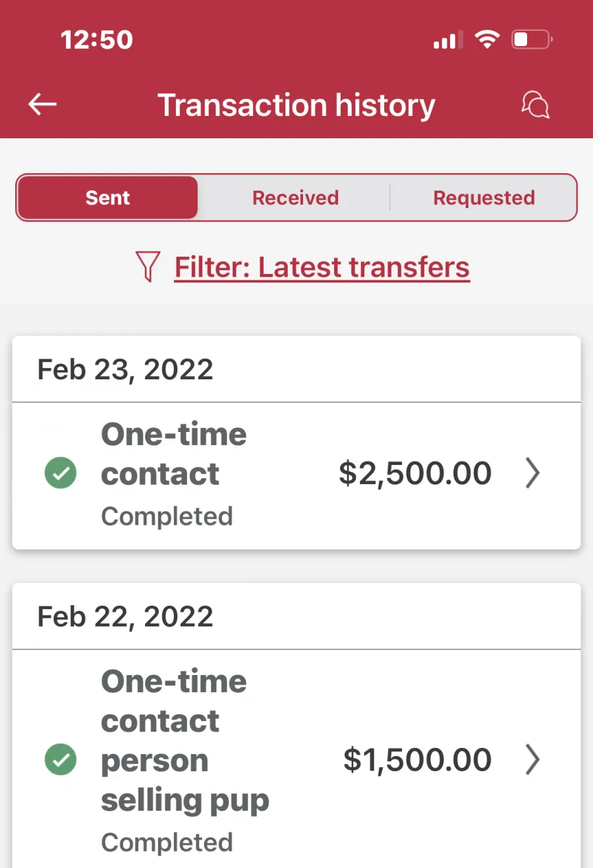This screenshot has height=868, width=593.
Task: Tap the Feb 22, 2022 date header
Action: pos(125,616)
